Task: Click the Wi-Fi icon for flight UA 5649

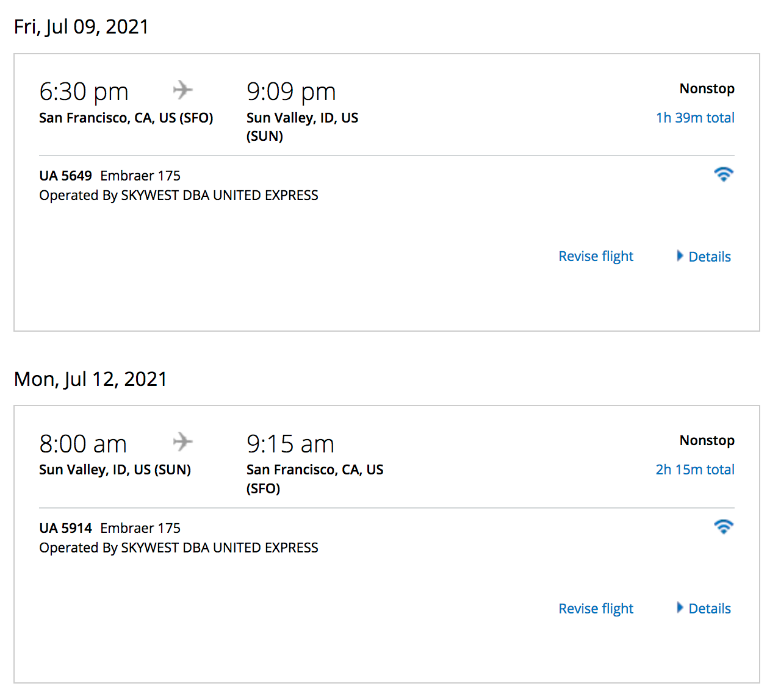Action: 723,174
